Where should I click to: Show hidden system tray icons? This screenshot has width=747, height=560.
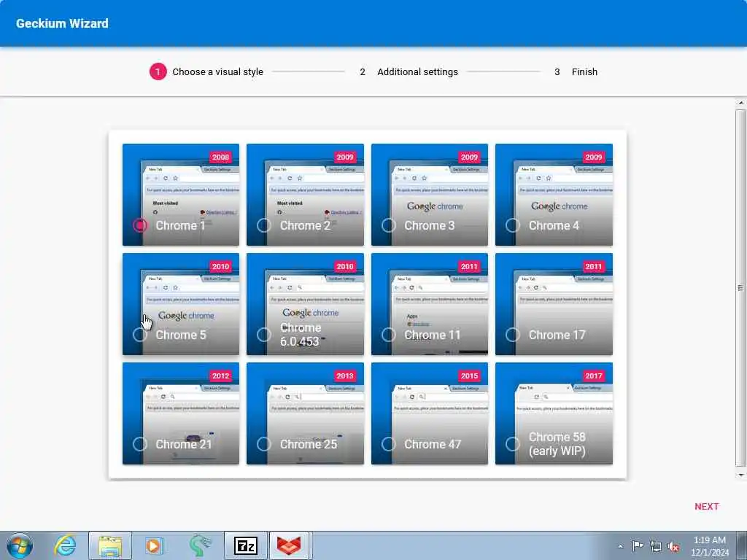coord(620,546)
